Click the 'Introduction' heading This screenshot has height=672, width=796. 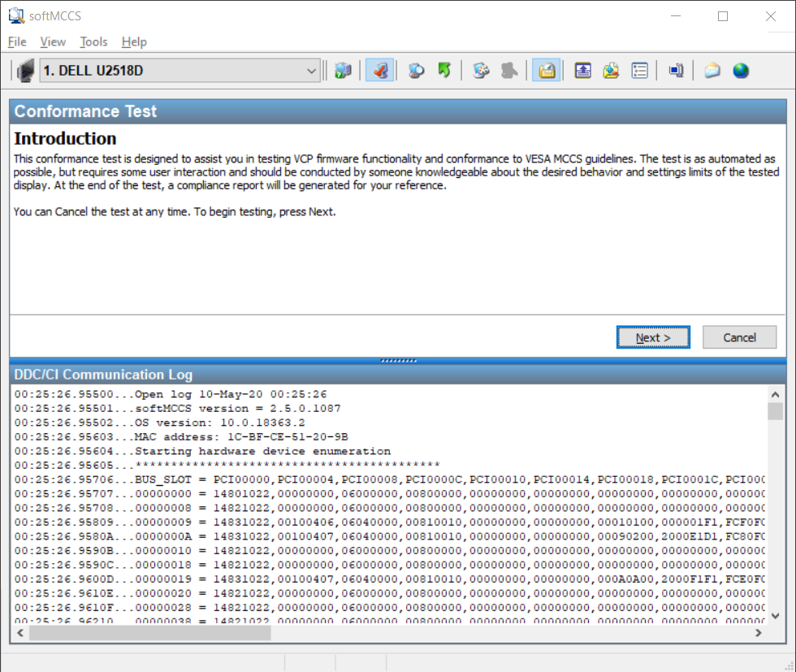click(x=65, y=138)
